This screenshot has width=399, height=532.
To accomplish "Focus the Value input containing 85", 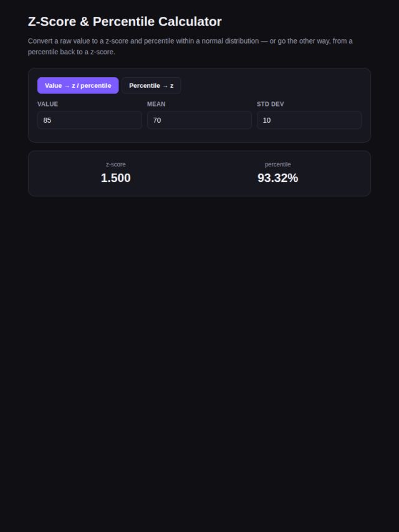I will [90, 120].
